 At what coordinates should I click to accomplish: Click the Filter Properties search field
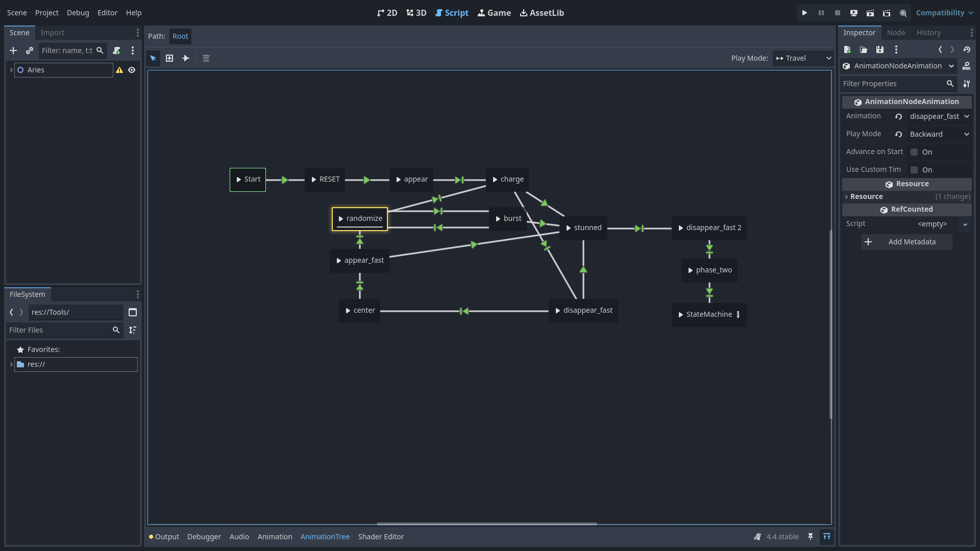[892, 84]
